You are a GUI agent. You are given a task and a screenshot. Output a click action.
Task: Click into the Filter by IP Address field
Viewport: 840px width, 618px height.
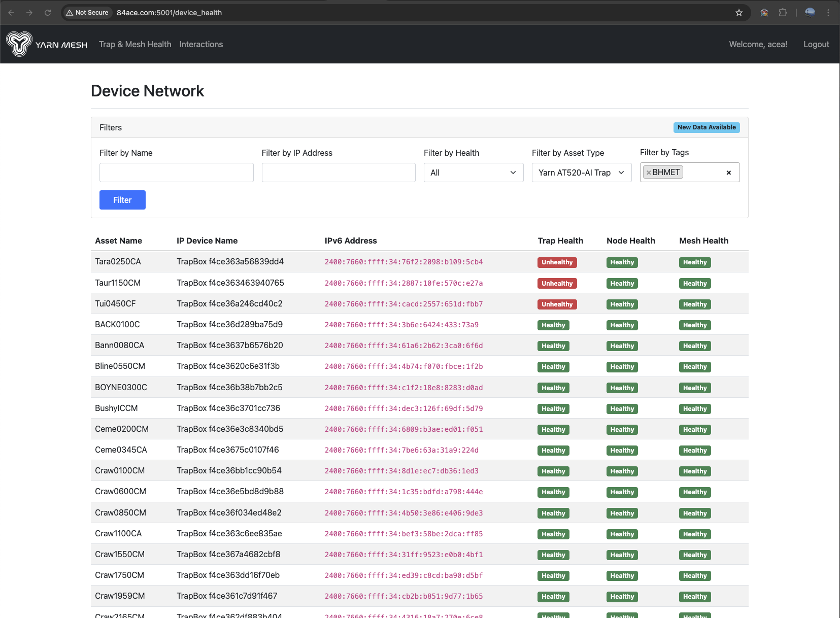(338, 173)
